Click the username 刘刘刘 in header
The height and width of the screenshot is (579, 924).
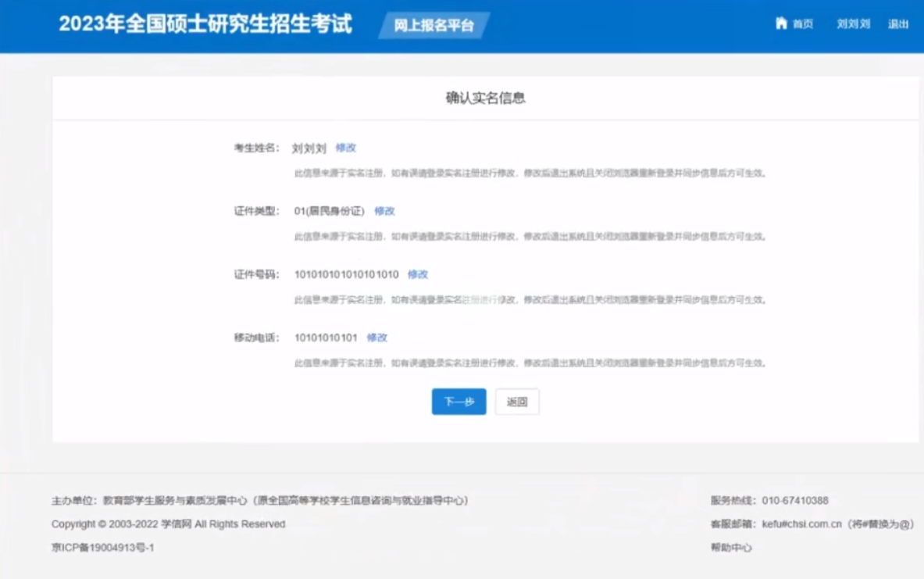(851, 24)
